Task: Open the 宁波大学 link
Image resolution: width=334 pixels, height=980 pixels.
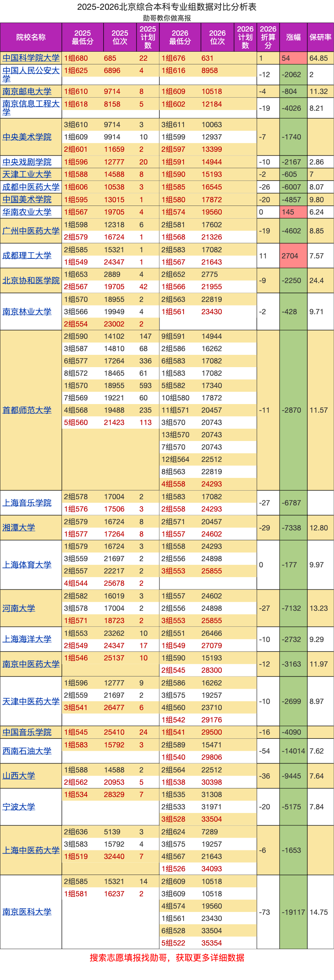Action: (x=19, y=806)
